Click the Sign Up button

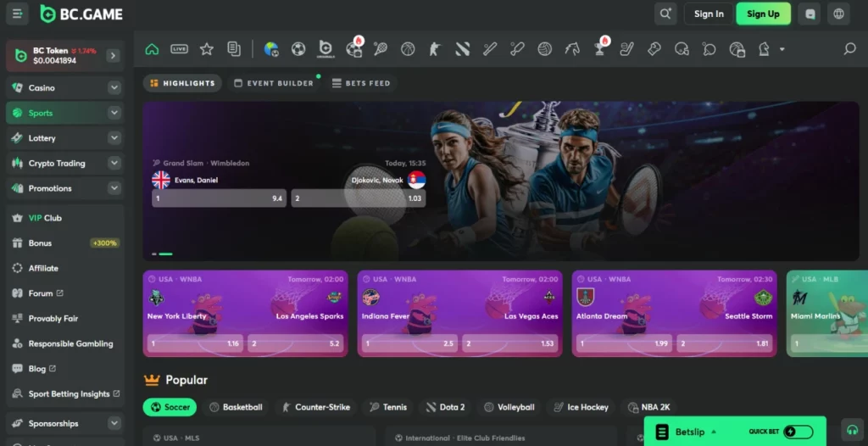[763, 14]
